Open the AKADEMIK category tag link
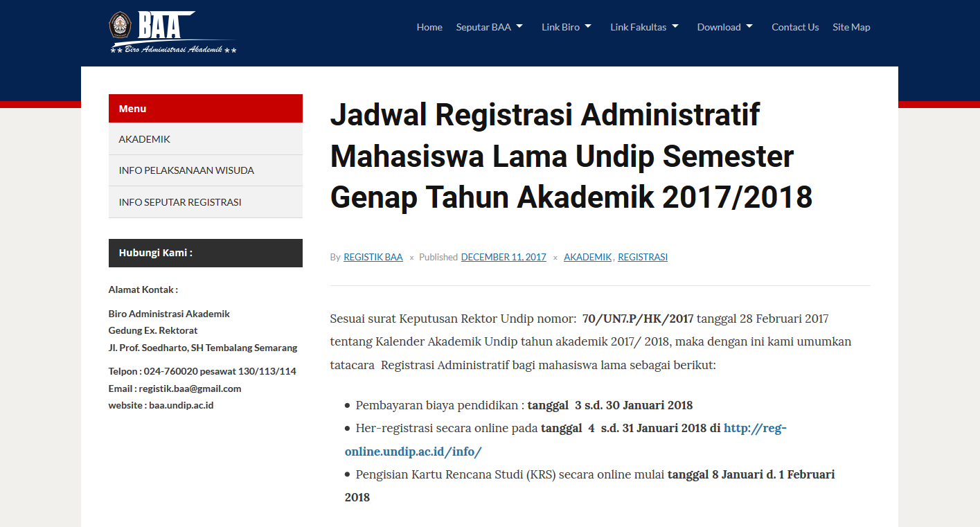The width and height of the screenshot is (980, 527). 587,257
